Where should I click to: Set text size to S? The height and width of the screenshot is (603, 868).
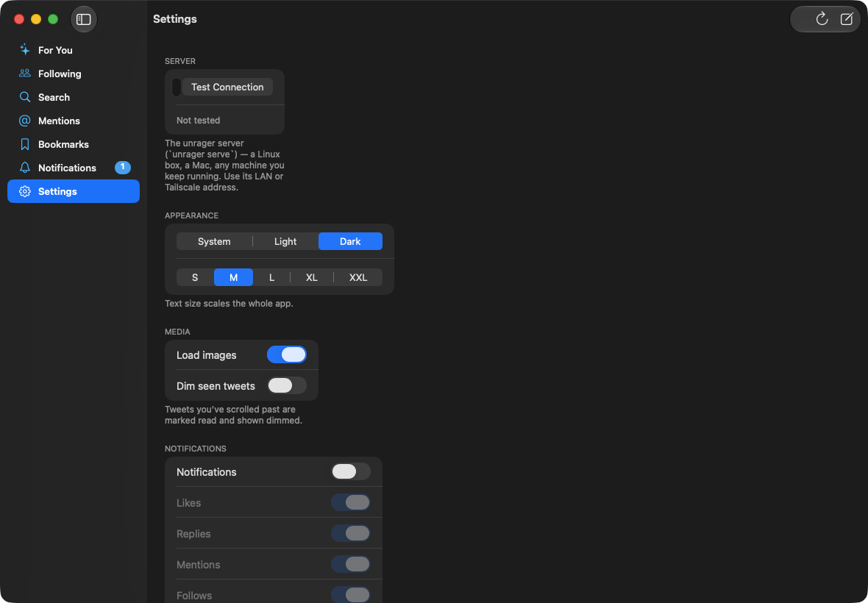195,277
